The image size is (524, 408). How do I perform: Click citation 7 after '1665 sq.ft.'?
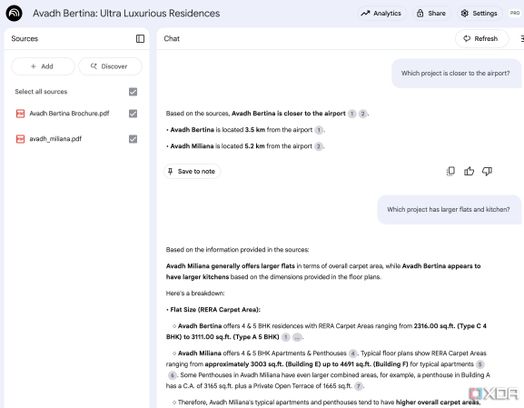[x=358, y=386]
